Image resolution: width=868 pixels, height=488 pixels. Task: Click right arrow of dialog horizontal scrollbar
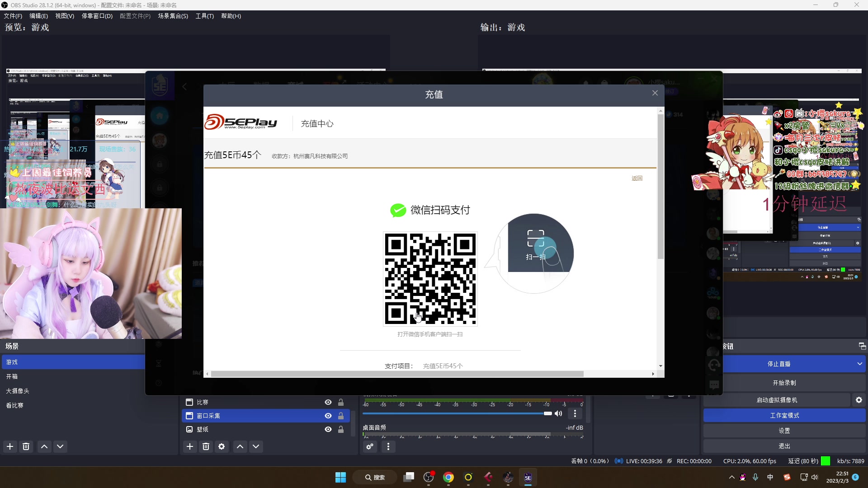(653, 374)
